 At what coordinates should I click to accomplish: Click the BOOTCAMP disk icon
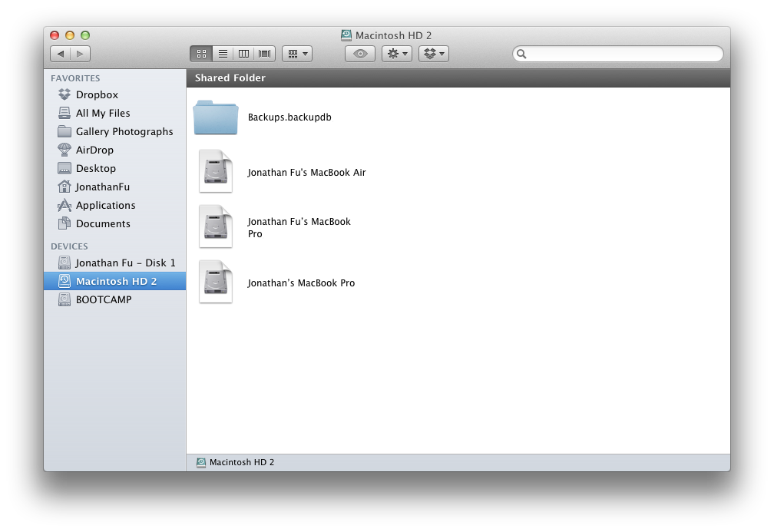pyautogui.click(x=64, y=299)
